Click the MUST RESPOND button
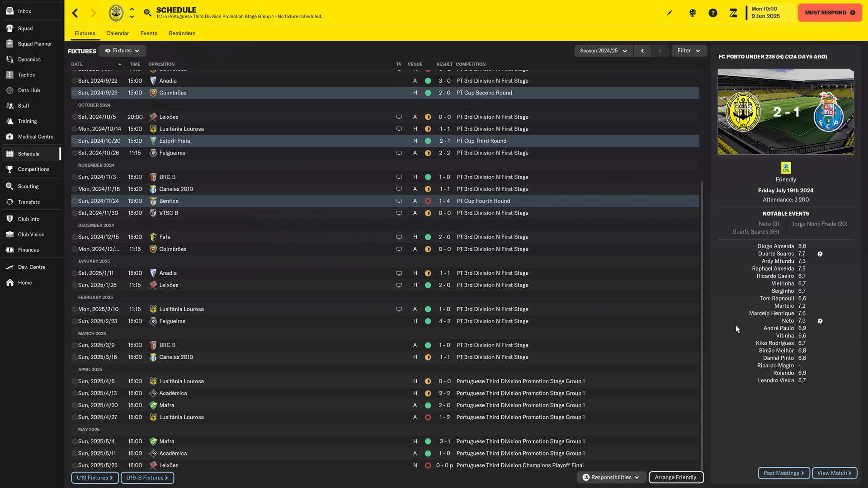 point(830,13)
